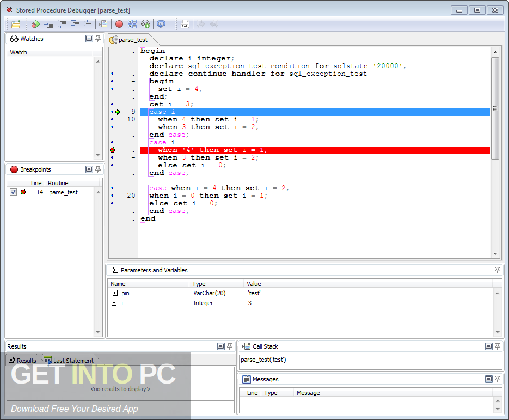Start debugging with the bug run icon
The width and height of the screenshot is (509, 420).
tap(35, 24)
